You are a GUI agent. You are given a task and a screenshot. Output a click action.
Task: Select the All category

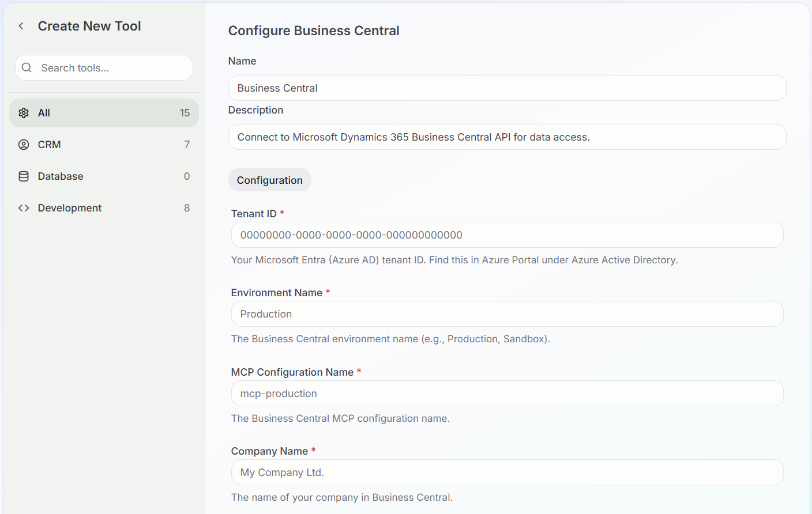point(104,113)
